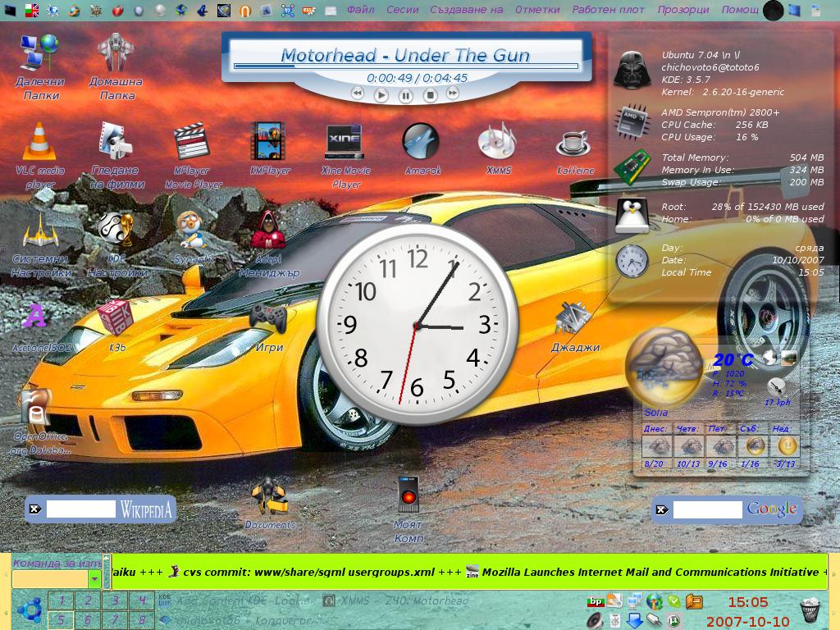Open Системни Настройки icon
Image resolution: width=840 pixels, height=630 pixels.
[39, 231]
